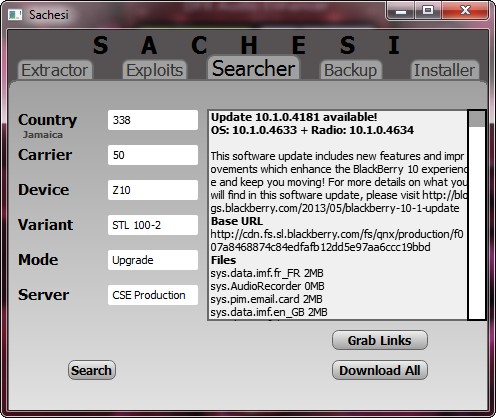Click the 'Update 10.1.0.4181 available!' text
Viewport: 496px width, 418px height.
[294, 117]
